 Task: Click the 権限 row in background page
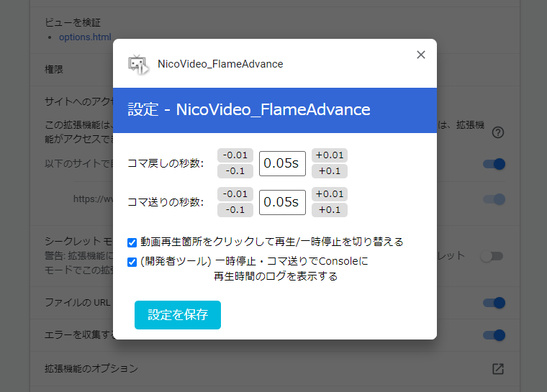[54, 69]
